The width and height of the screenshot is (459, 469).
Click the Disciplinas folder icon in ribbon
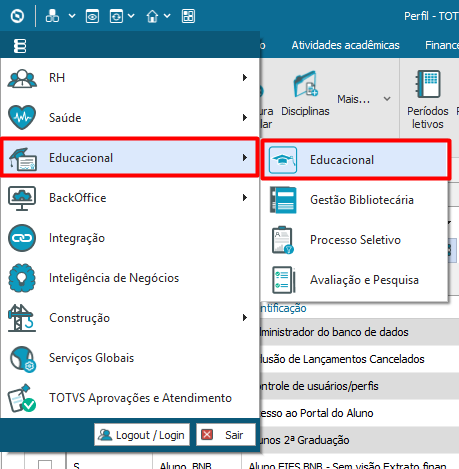[305, 84]
